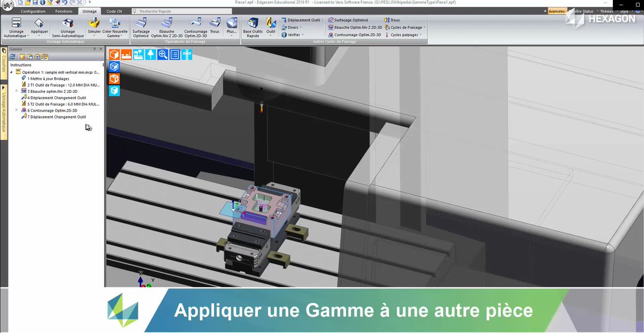Click blue shaded part side icon
The height and width of the screenshot is (333, 644).
(114, 91)
